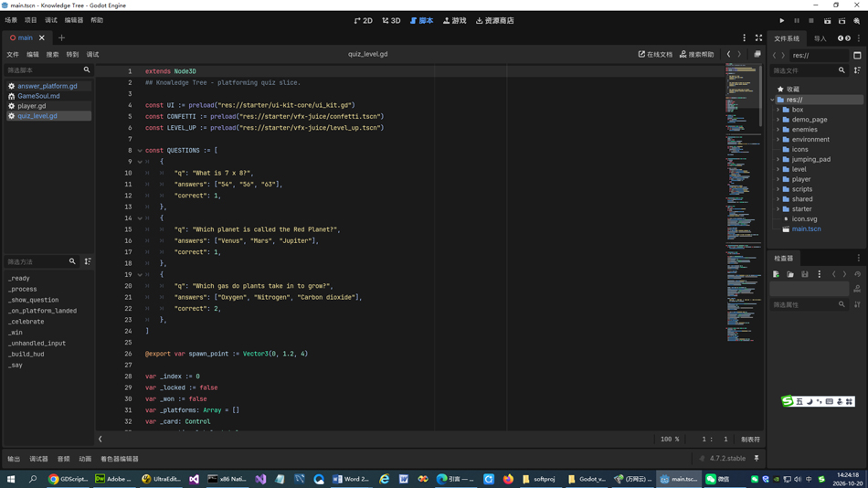Screen dimensions: 868x488
Task: Open Inspector property tools menu
Action: 857,304
